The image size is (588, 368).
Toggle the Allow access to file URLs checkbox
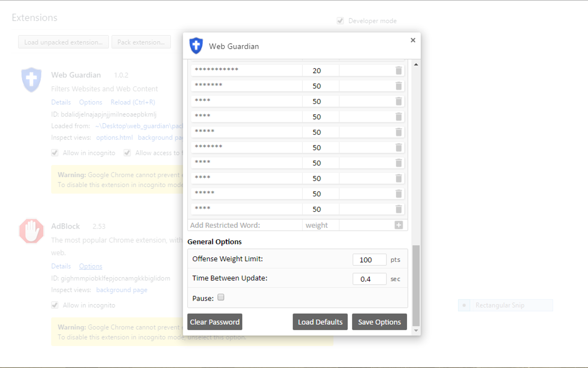tap(127, 153)
